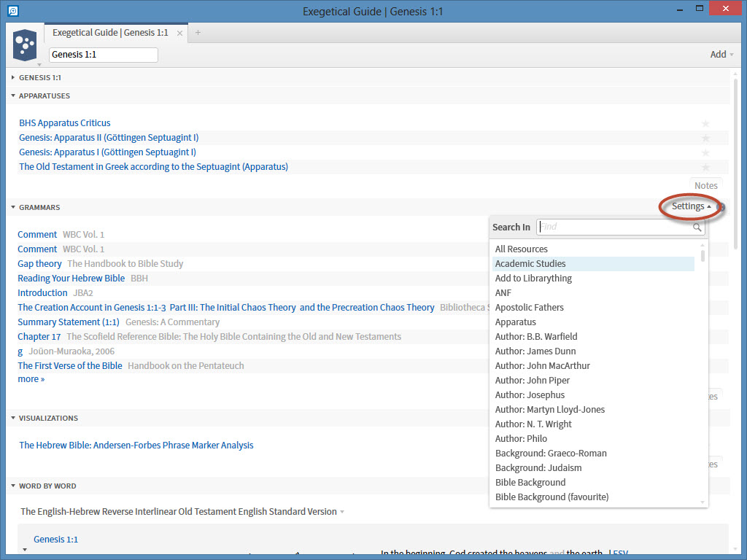Show more grammar results
The image size is (747, 560).
coord(31,379)
